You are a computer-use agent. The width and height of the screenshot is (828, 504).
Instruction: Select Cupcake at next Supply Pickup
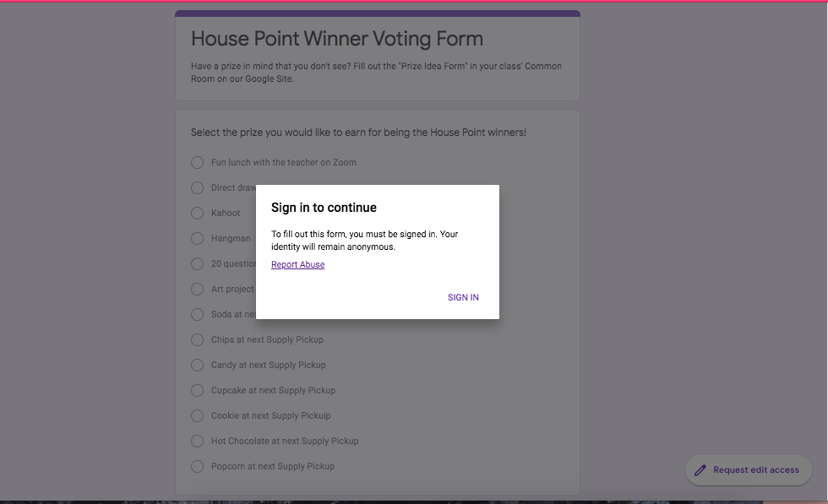198,390
